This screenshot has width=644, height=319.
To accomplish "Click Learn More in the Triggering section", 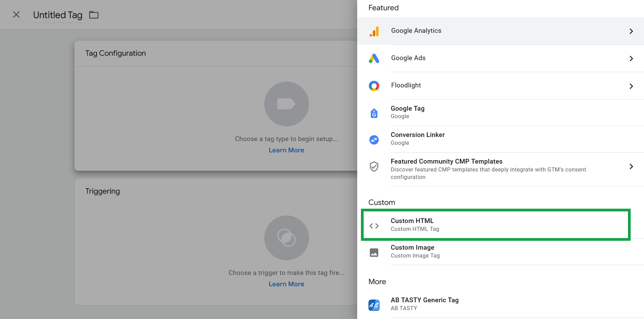I will [x=286, y=284].
